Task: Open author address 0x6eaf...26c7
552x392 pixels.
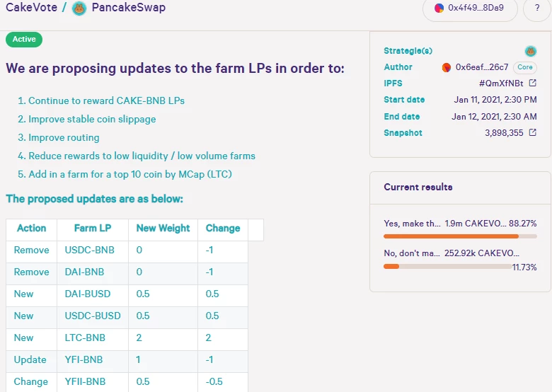Action: click(482, 67)
